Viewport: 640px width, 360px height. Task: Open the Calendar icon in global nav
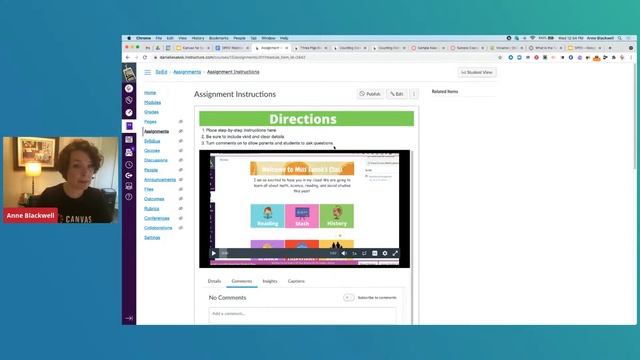(129, 140)
